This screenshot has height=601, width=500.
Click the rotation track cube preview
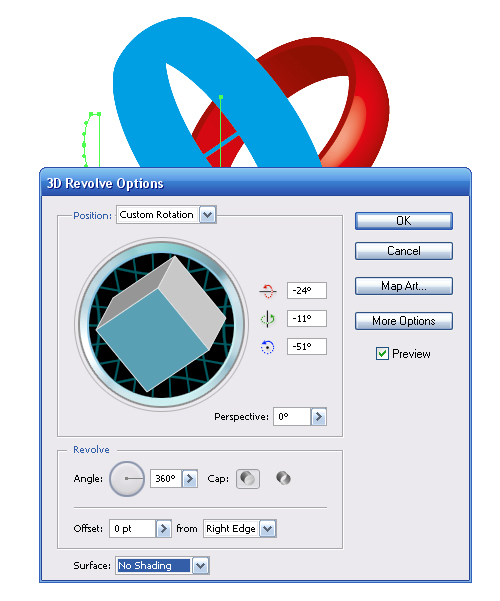[161, 324]
